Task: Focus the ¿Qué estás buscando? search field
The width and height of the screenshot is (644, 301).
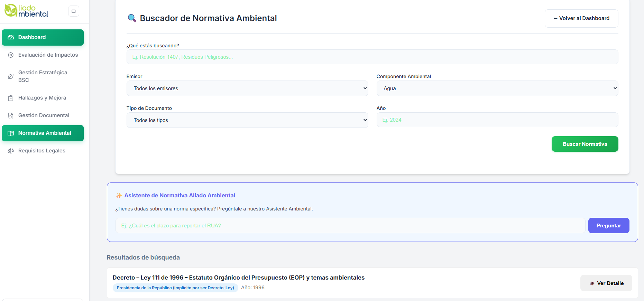Action: (372, 57)
